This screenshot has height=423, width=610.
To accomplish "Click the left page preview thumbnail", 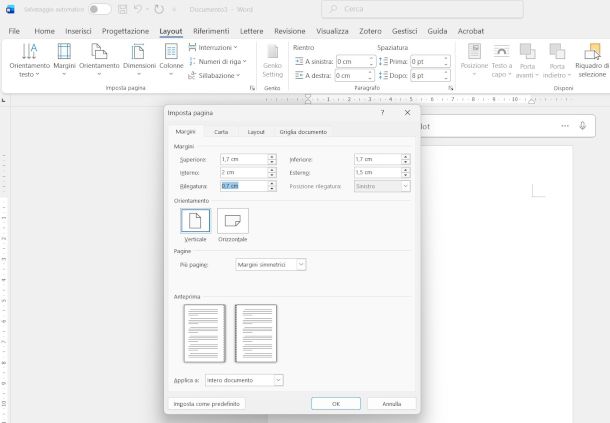I will point(205,333).
